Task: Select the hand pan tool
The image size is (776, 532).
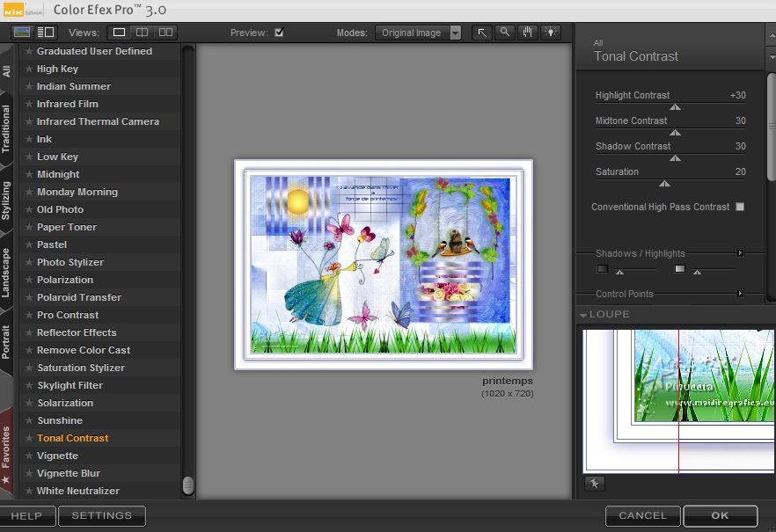Action: click(528, 33)
